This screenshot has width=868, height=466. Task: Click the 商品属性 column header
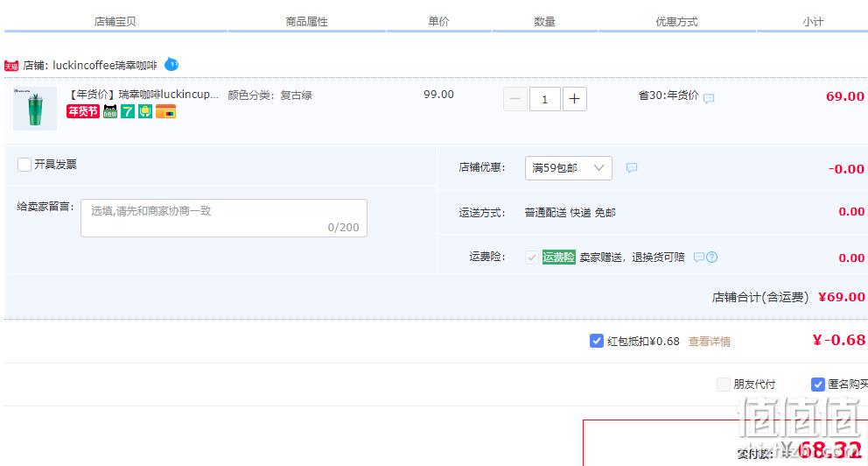pyautogui.click(x=306, y=22)
